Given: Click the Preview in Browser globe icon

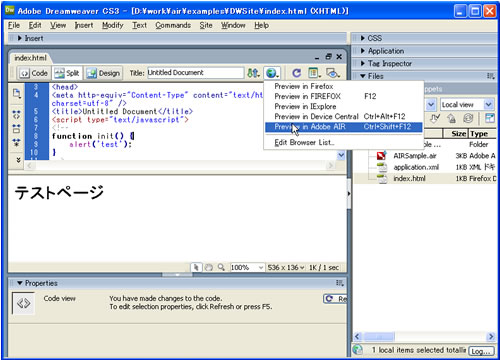Looking at the screenshot, I should click(272, 73).
